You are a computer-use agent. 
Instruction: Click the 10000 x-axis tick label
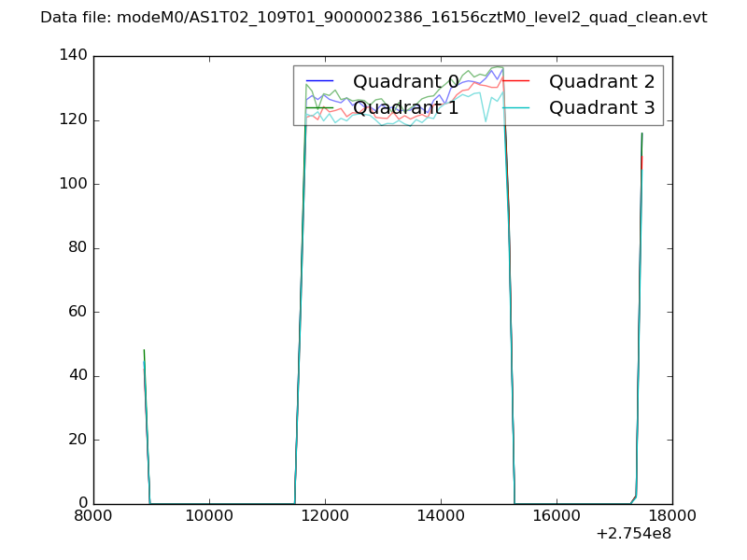(x=209, y=516)
